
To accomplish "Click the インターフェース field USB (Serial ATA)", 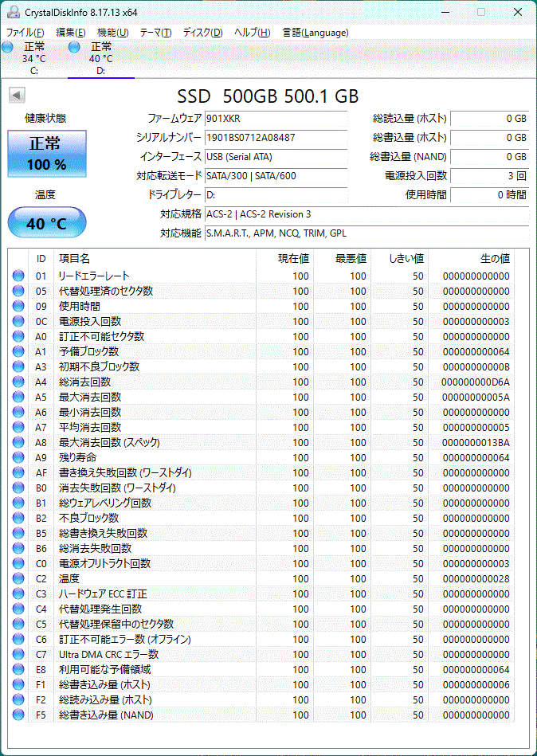I will pyautogui.click(x=276, y=157).
